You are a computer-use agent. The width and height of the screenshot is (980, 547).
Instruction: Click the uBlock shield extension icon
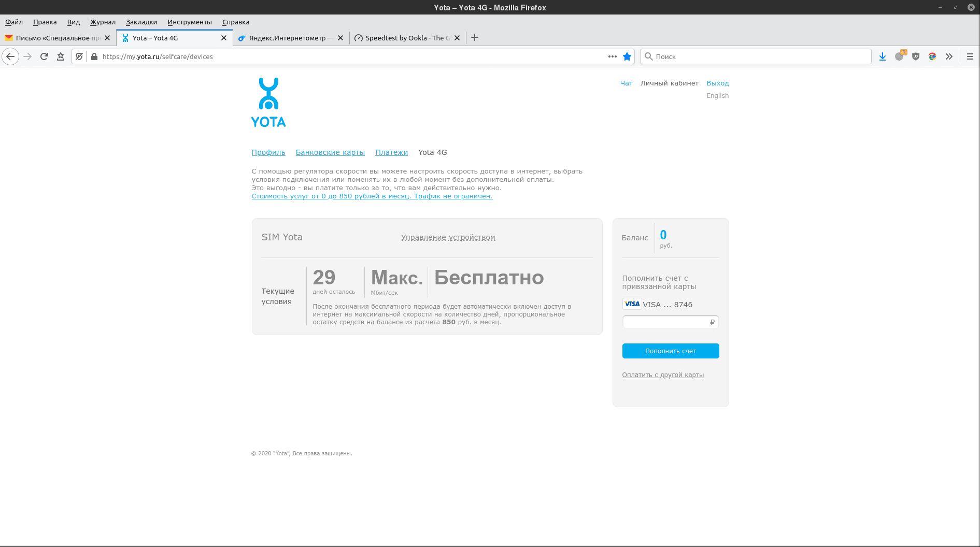[916, 56]
